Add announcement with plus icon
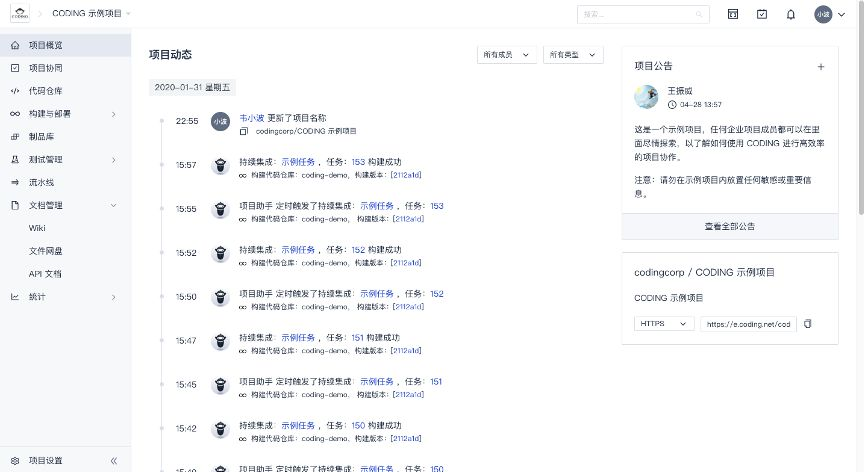864x472 pixels. (821, 67)
